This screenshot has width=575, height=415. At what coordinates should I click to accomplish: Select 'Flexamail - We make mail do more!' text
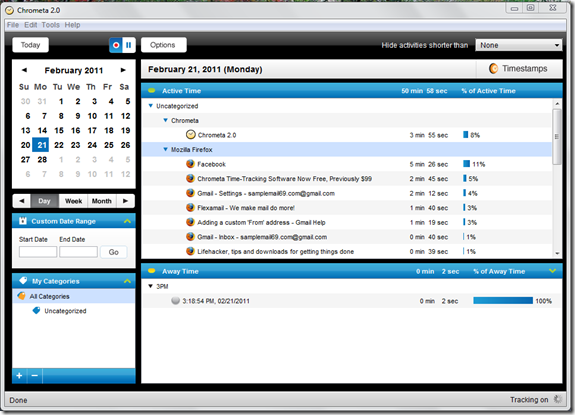tap(246, 208)
